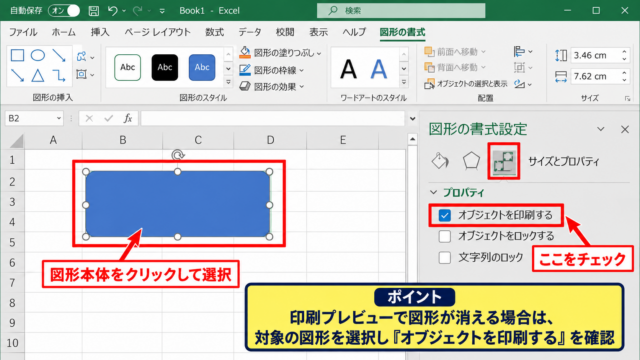Apply the black A WordArt style

pyautogui.click(x=348, y=69)
